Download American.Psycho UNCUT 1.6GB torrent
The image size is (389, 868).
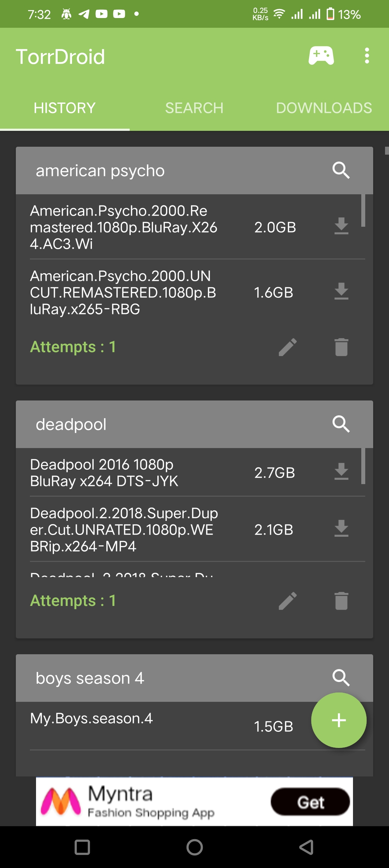coord(341,292)
